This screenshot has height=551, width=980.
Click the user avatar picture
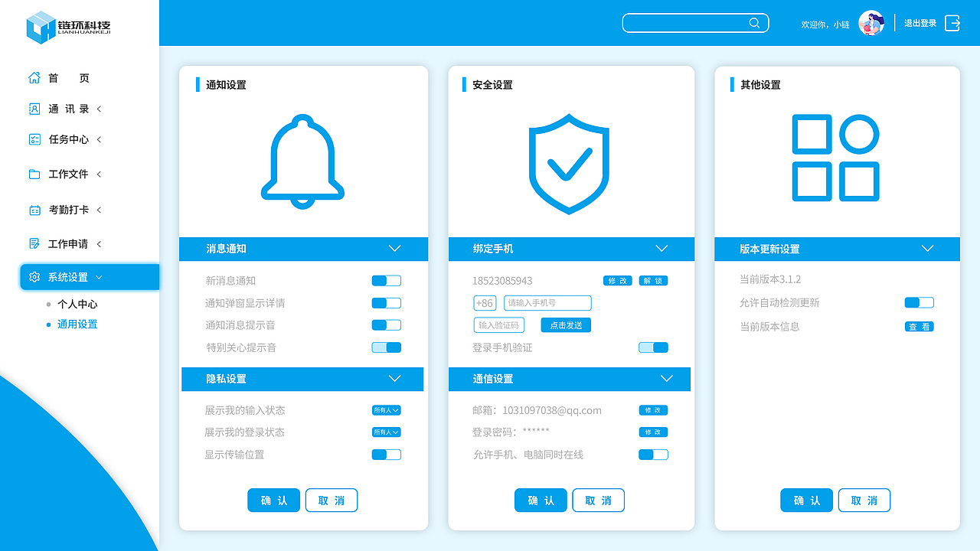click(x=871, y=23)
